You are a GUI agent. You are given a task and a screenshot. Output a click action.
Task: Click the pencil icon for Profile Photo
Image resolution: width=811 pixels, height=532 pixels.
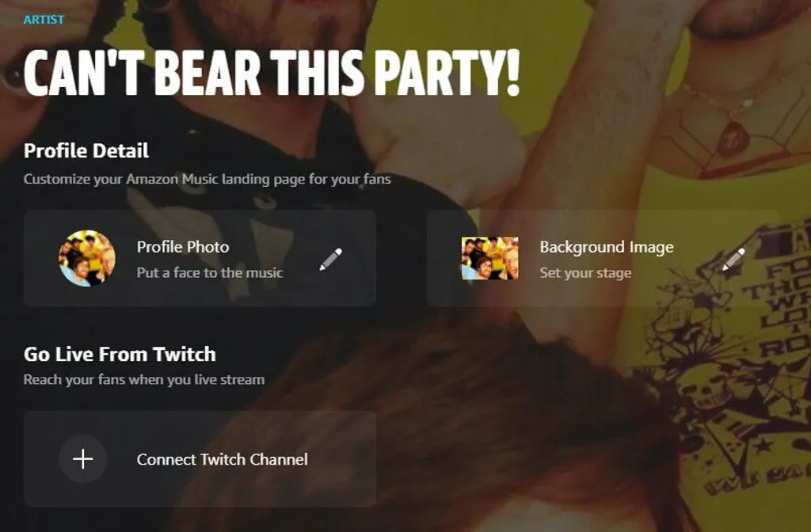tap(330, 259)
